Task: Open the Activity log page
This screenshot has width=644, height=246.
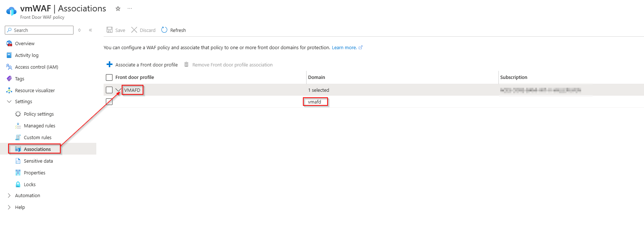Action: tap(27, 55)
